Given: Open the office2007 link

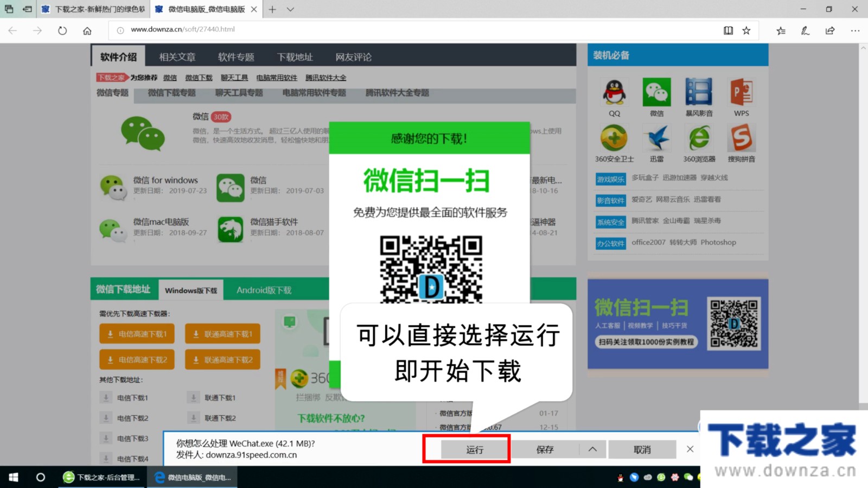Looking at the screenshot, I should (x=648, y=242).
